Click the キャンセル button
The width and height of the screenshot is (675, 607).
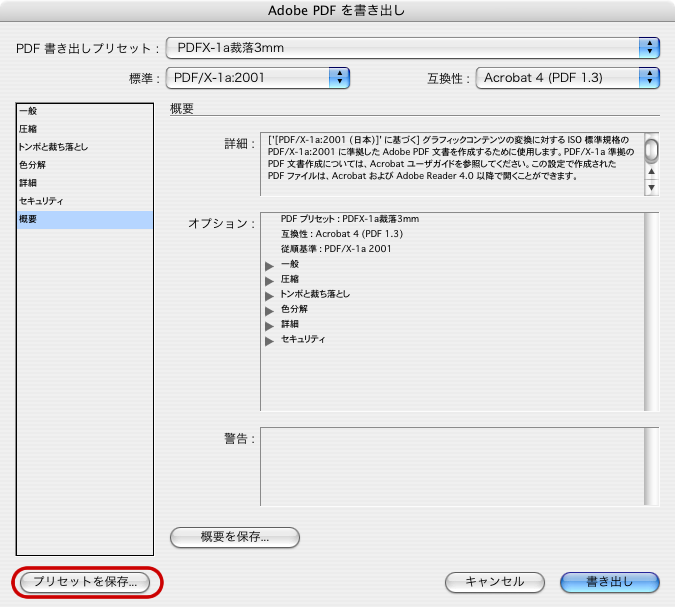point(495,582)
